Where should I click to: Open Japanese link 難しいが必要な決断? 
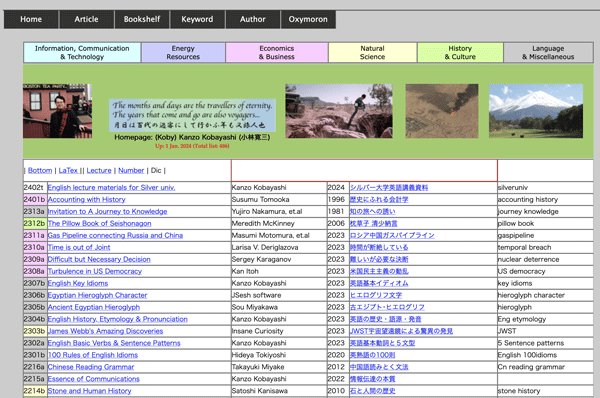379,259
